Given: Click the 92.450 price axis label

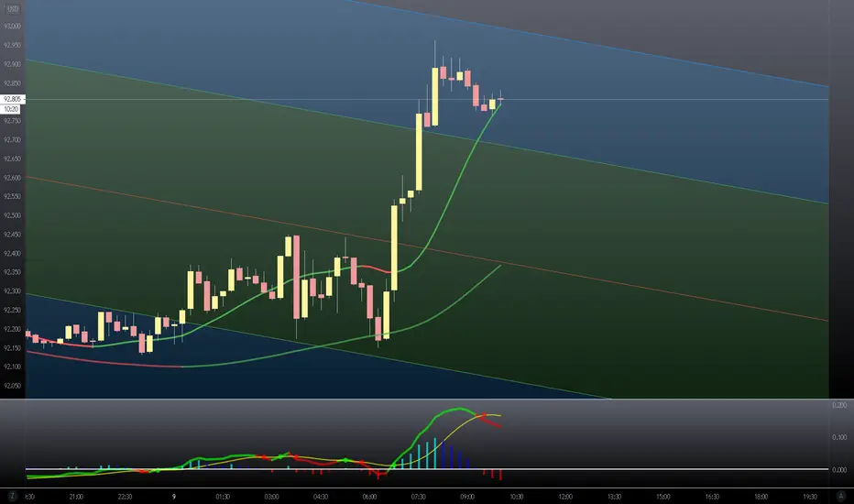Looking at the screenshot, I should [12, 235].
